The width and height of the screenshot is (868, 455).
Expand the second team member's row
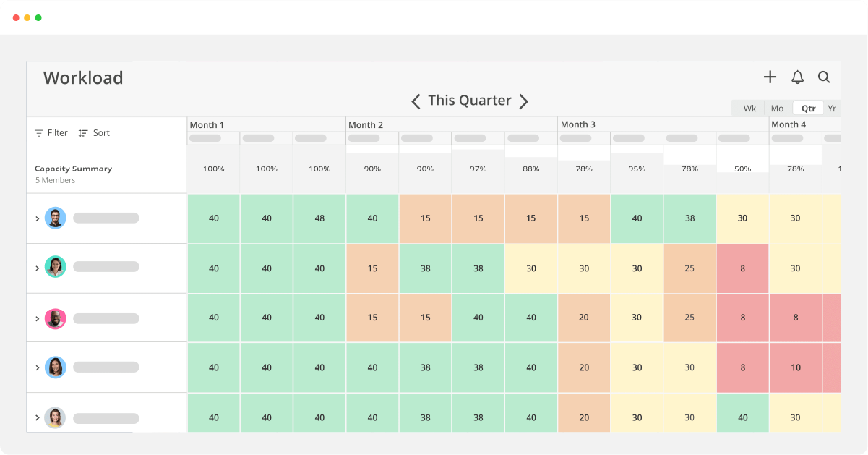38,268
